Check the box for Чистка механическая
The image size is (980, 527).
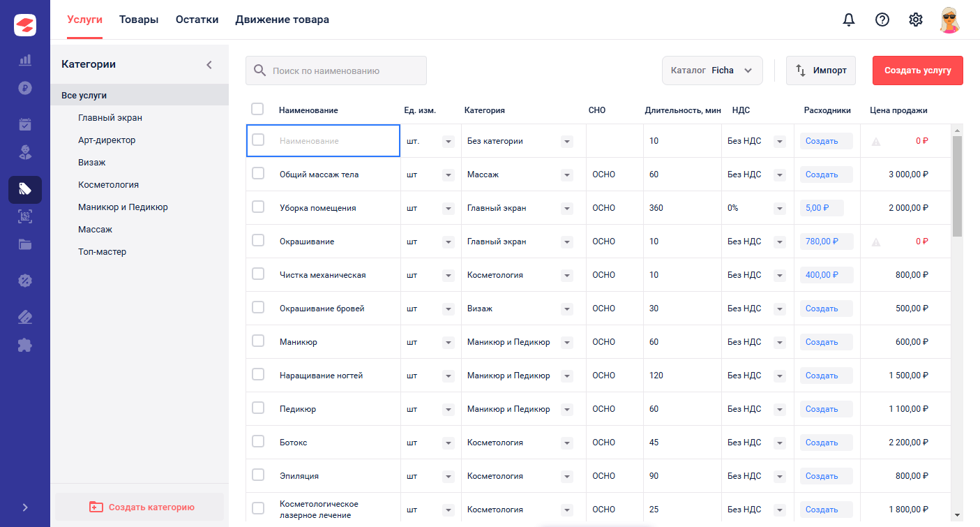258,274
